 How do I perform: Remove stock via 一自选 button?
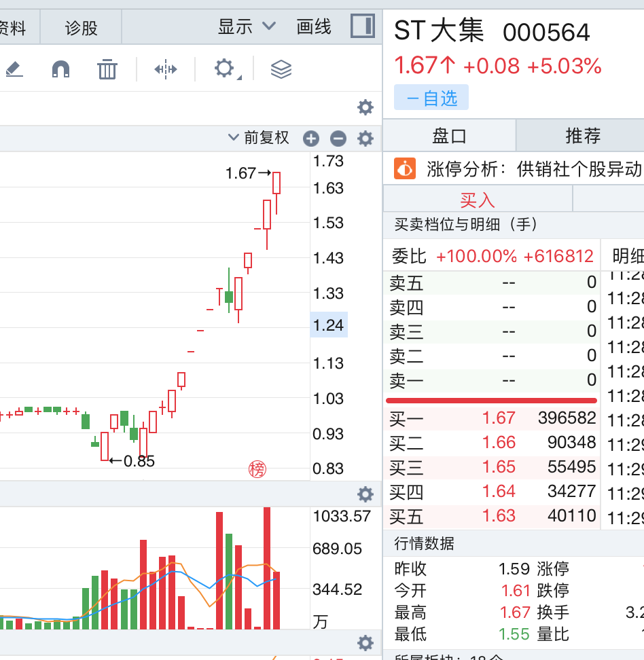431,98
